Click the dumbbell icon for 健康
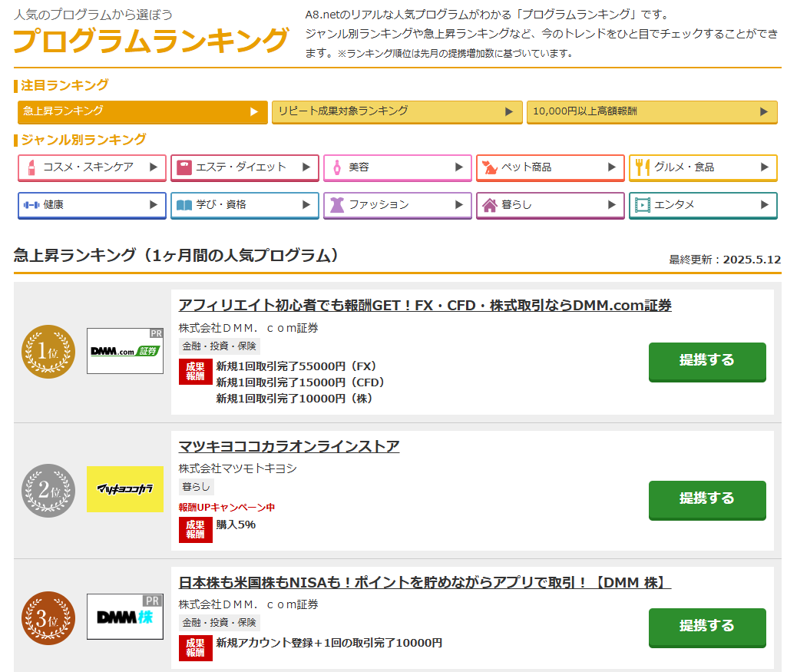This screenshot has width=787, height=672. coord(31,205)
